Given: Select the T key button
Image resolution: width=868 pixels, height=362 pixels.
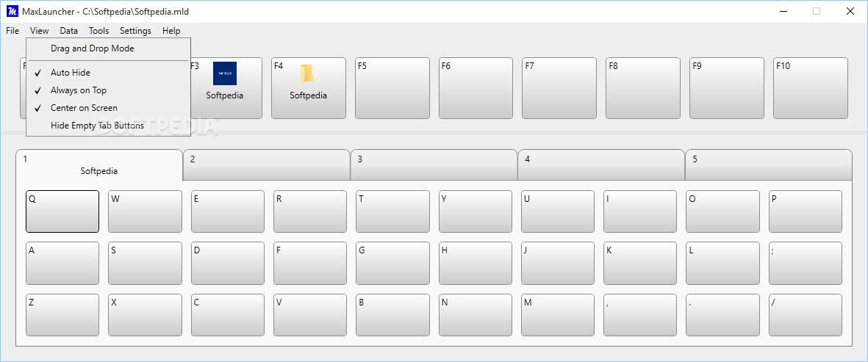Looking at the screenshot, I should [392, 211].
